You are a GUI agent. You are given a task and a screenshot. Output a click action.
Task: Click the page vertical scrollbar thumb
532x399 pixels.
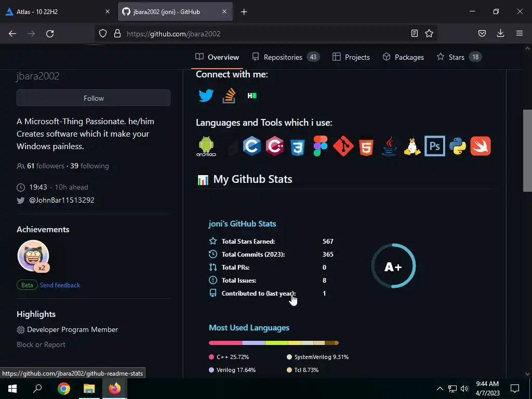pyautogui.click(x=527, y=151)
